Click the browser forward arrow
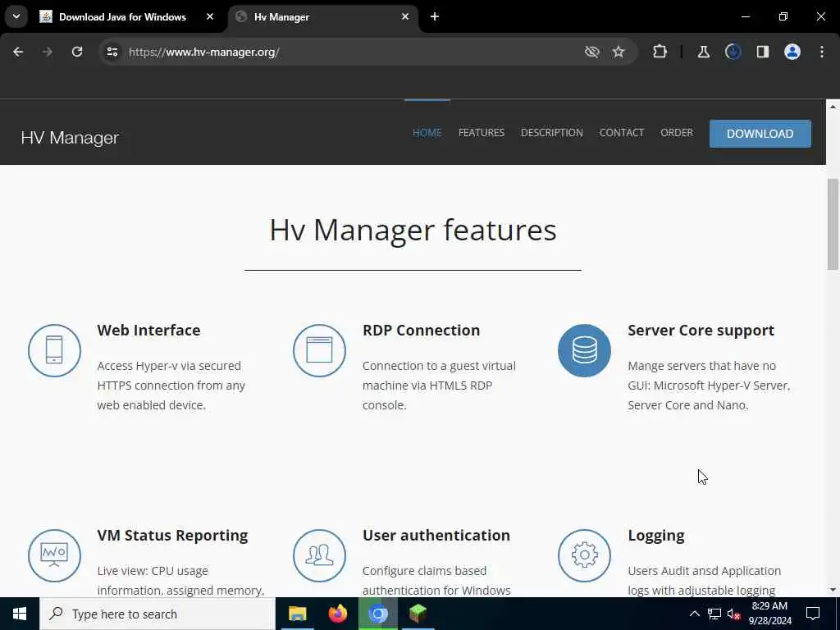 [47, 52]
